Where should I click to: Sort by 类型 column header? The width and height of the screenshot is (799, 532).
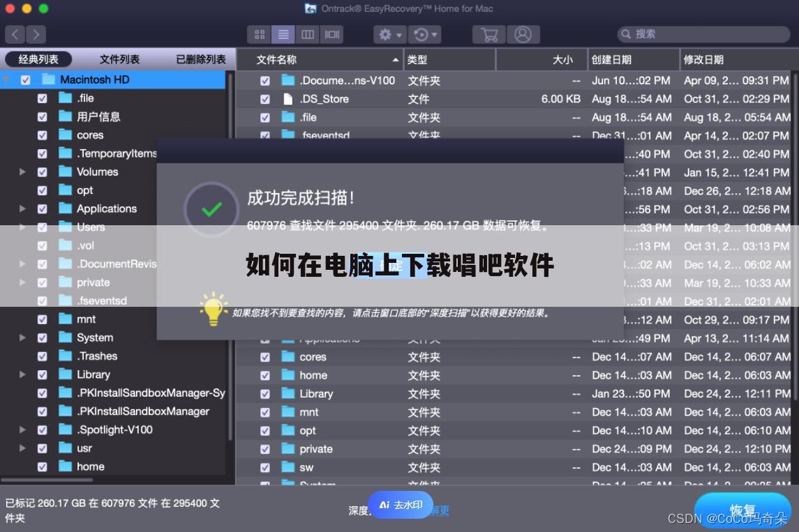[x=449, y=59]
